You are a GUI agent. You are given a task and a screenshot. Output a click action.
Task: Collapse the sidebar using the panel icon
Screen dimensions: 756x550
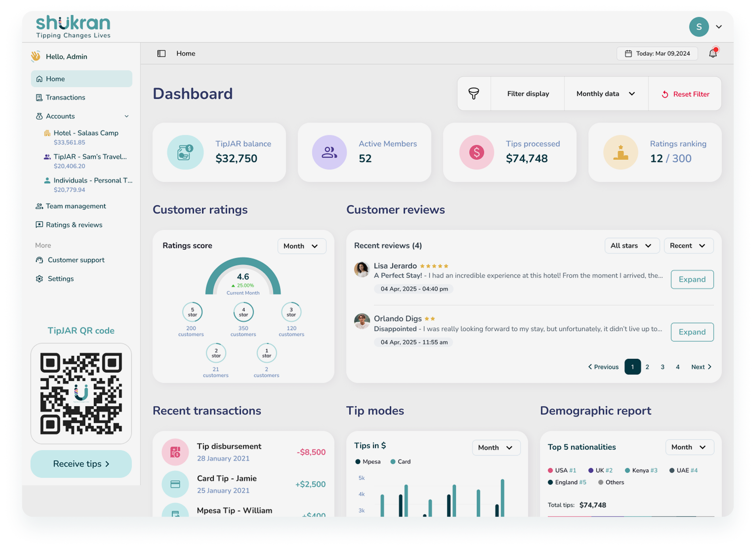tap(161, 53)
